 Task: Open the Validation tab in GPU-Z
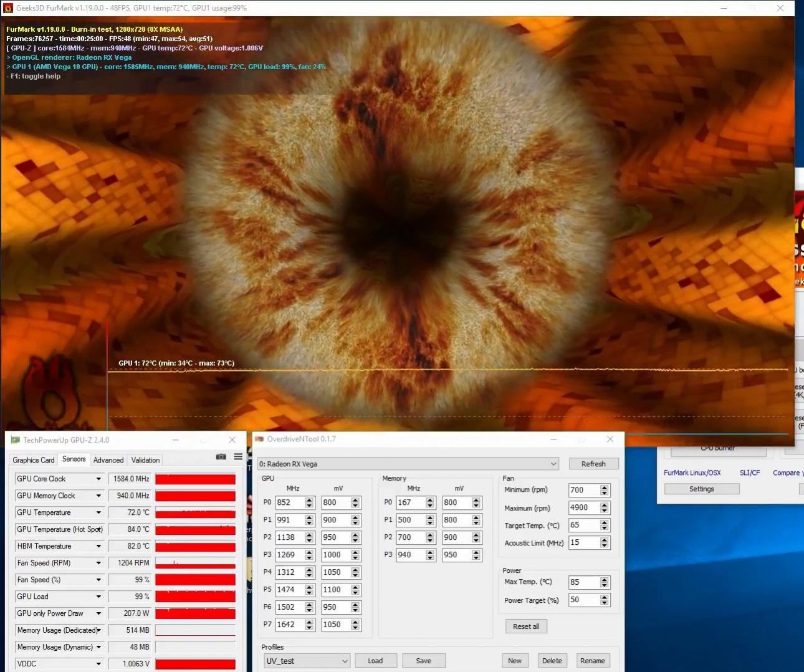coord(145,460)
